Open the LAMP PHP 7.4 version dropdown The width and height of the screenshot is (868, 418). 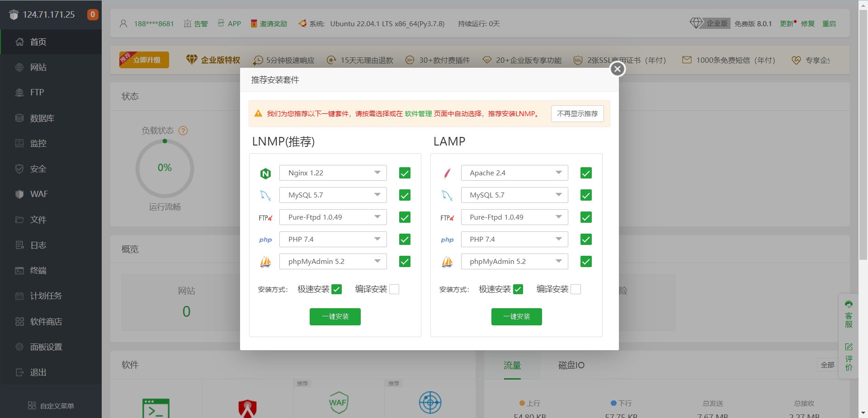tap(514, 240)
